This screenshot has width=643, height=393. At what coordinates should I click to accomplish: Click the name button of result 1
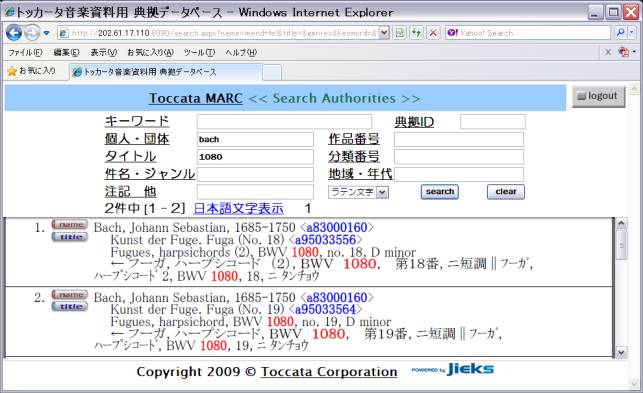coord(70,224)
